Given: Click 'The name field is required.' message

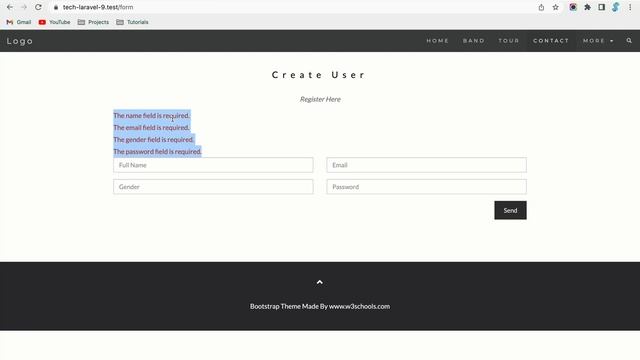Looking at the screenshot, I should pyautogui.click(x=151, y=116).
